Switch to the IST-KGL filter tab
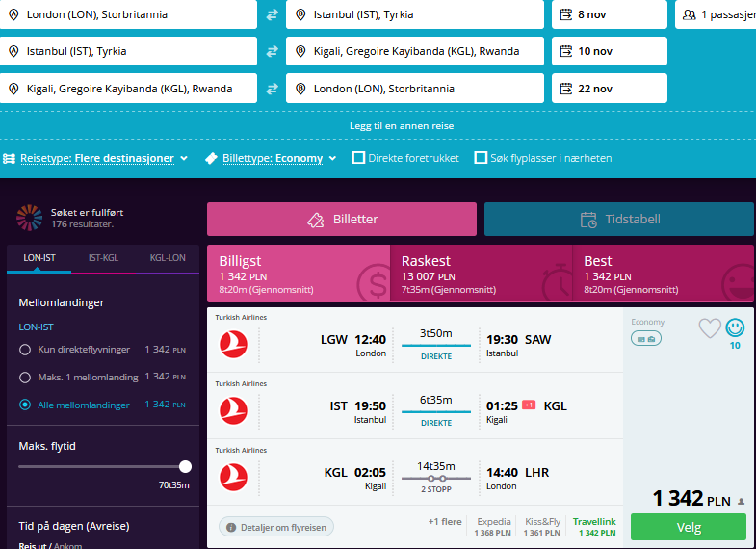The image size is (756, 549). pyautogui.click(x=103, y=258)
